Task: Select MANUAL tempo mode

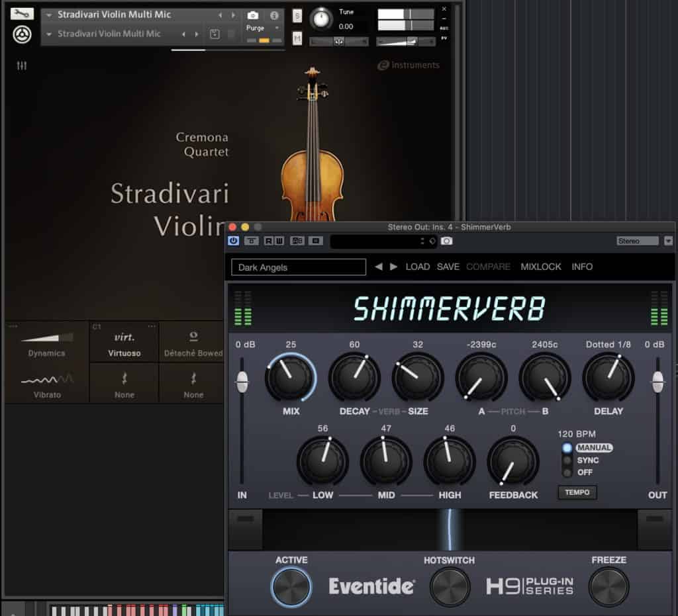Action: (567, 447)
